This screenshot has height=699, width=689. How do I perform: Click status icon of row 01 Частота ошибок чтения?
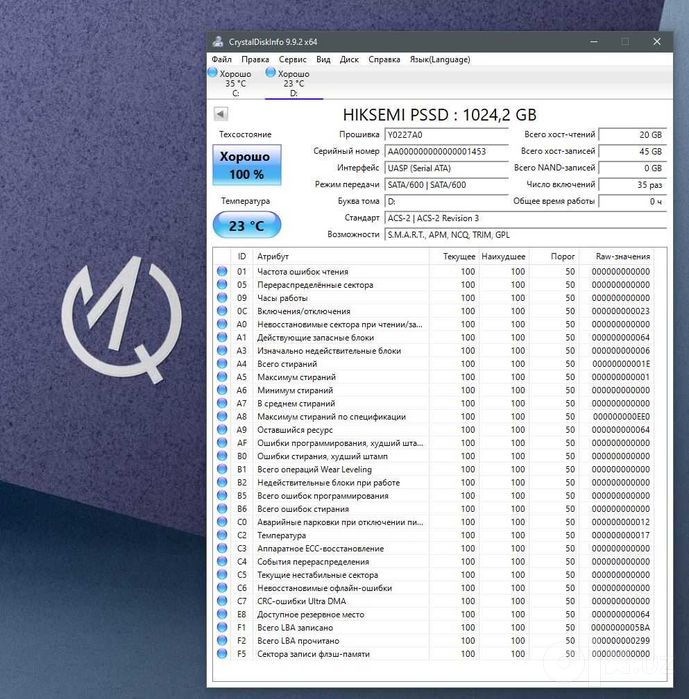[222, 271]
